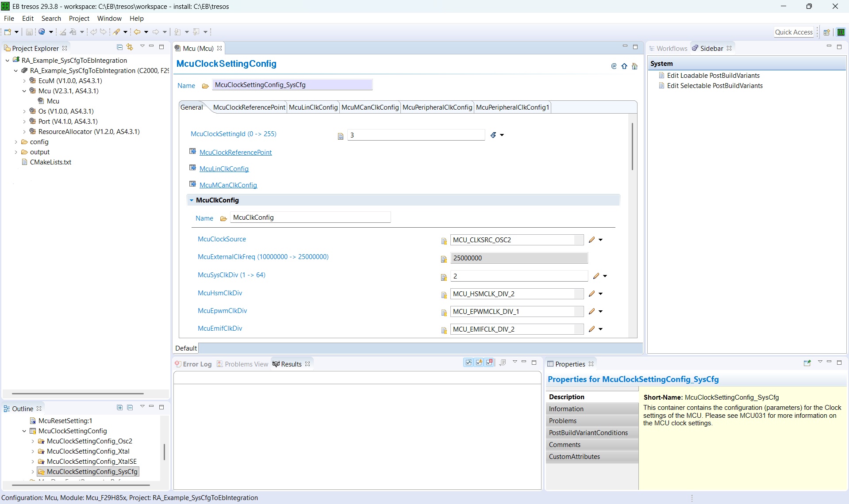This screenshot has width=849, height=504.
Task: Switch to the McuClockReferencePoint tab
Action: (x=249, y=107)
